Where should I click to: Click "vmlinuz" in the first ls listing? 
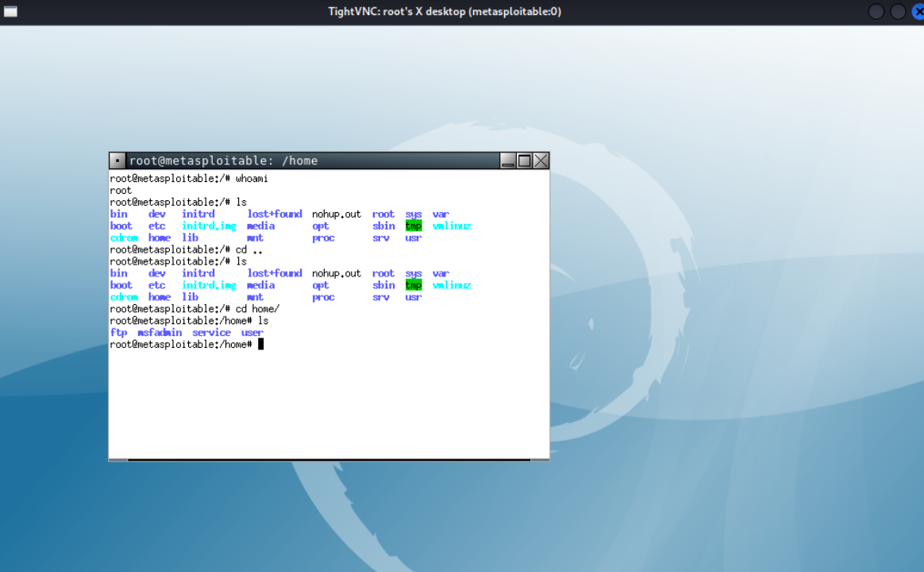click(452, 226)
